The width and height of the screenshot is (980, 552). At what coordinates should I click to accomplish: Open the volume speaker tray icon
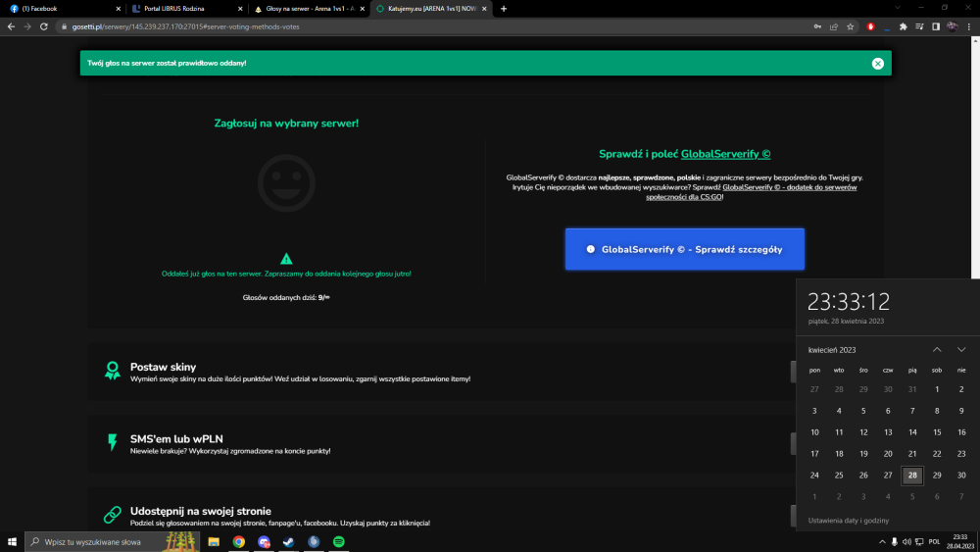point(906,542)
